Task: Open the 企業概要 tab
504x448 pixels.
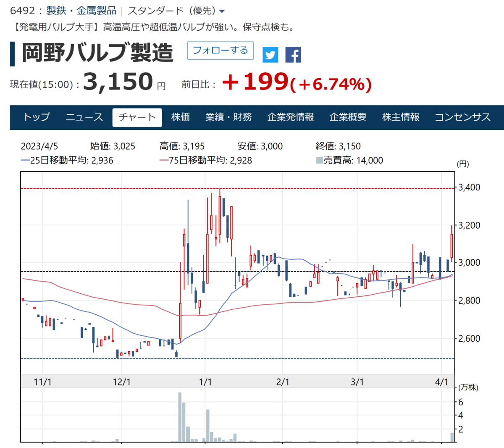Action: coord(348,117)
